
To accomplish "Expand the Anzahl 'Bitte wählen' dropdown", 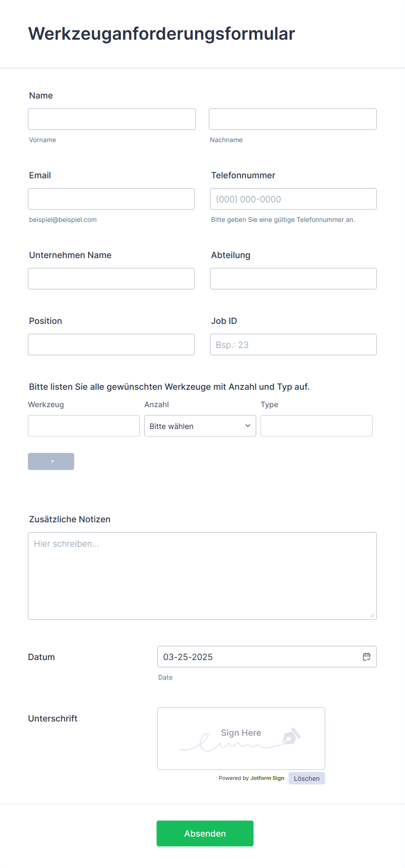I will [200, 426].
